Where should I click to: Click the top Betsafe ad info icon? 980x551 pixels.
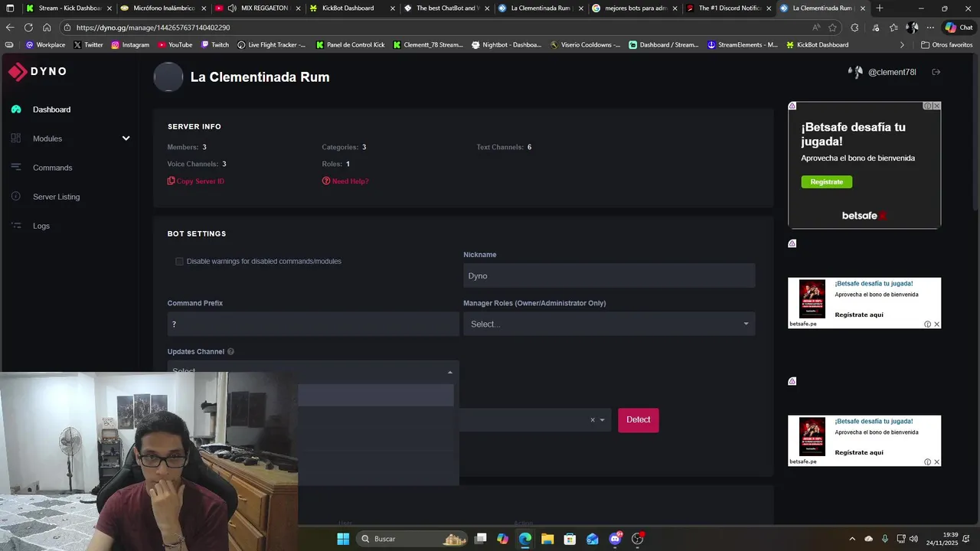coord(927,106)
